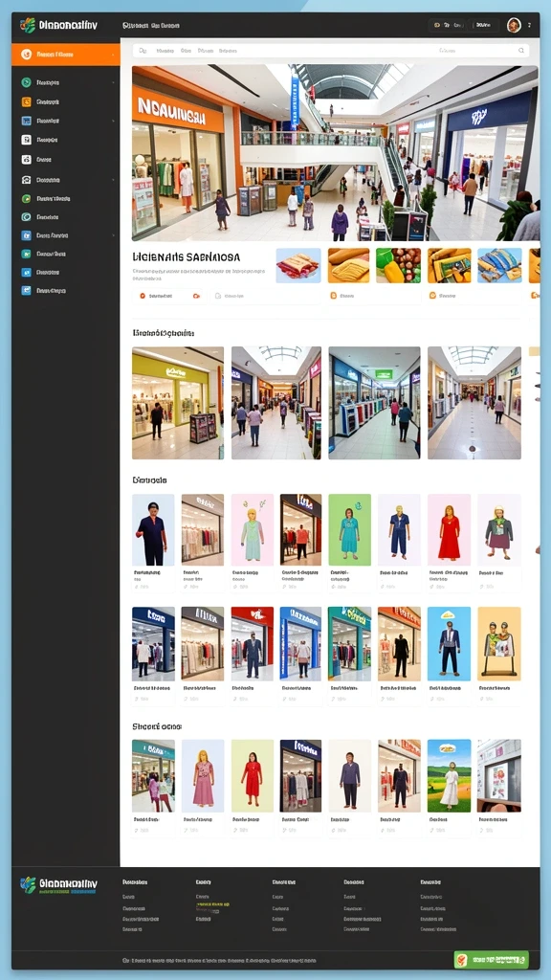Select the last blue sidebar icon
Screen dimensions: 551x980
[x=26, y=291]
